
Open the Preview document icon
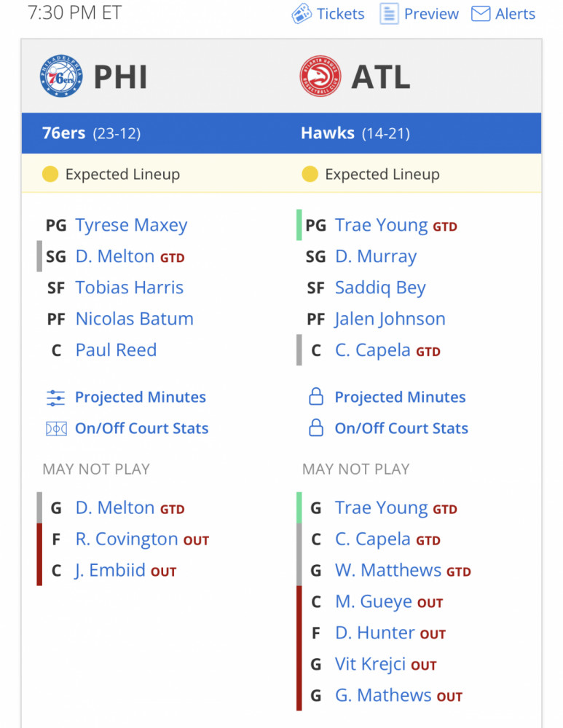coord(389,13)
